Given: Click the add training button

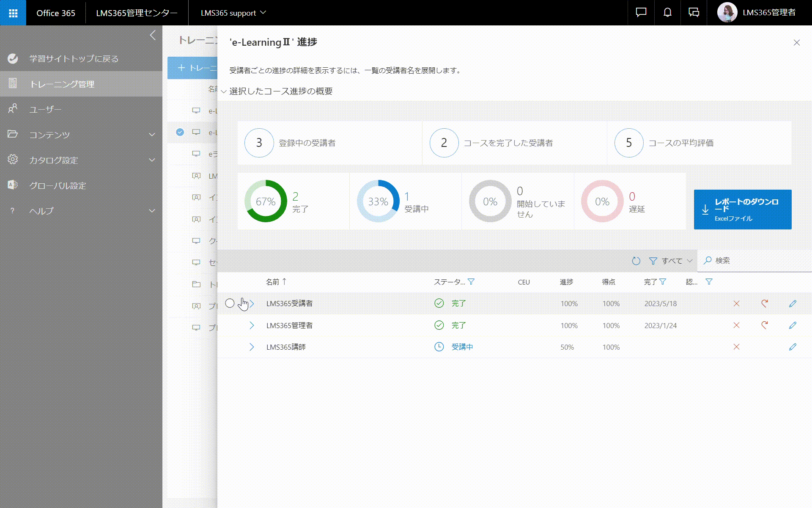Looking at the screenshot, I should (x=192, y=68).
